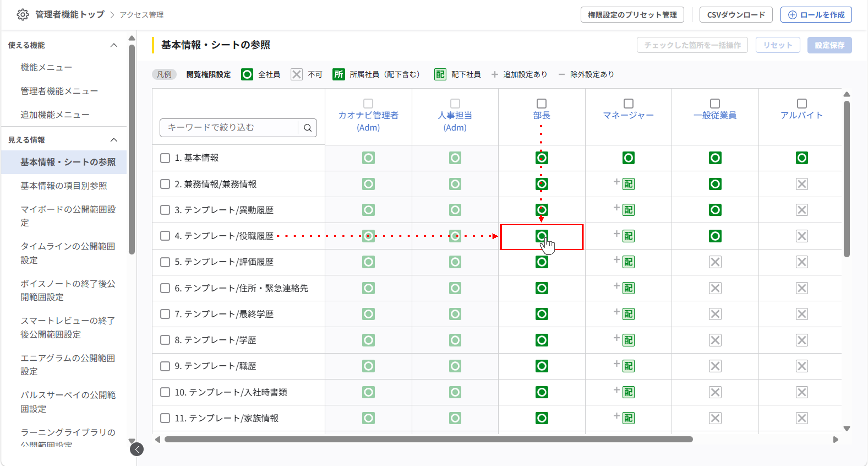The image size is (868, 466).
Task: Tick the 部長 column header checkbox
Action: click(x=542, y=103)
